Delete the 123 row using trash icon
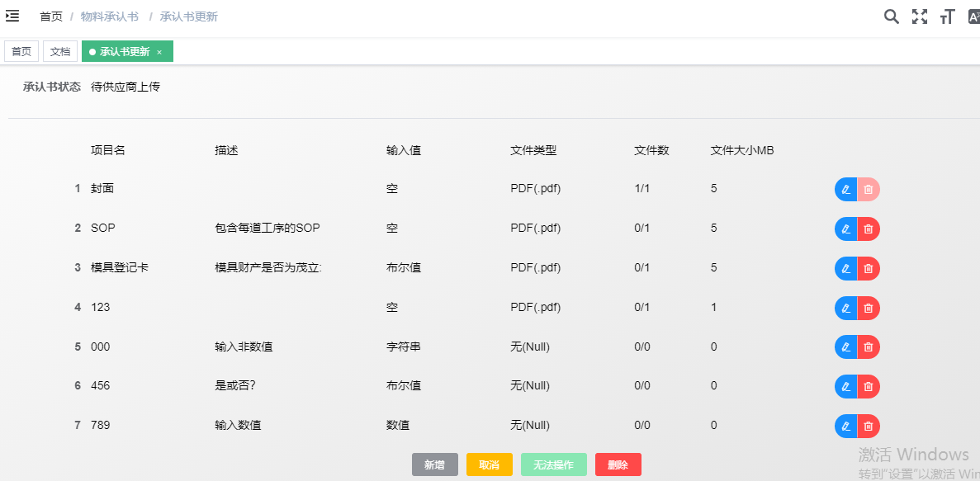Viewport: 980px width, 481px height. pos(869,308)
